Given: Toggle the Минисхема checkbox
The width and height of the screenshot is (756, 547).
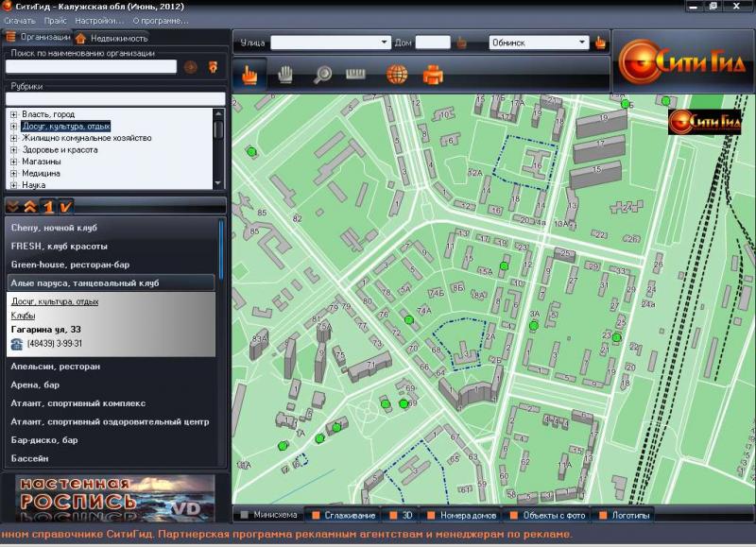Looking at the screenshot, I should (245, 515).
